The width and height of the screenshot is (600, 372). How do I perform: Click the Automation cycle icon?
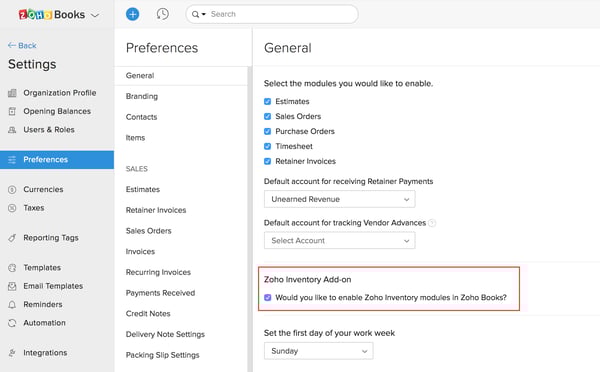pos(12,323)
